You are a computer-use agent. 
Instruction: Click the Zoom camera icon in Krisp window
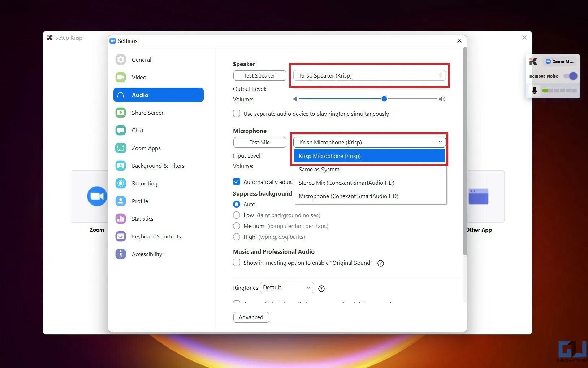pos(97,196)
